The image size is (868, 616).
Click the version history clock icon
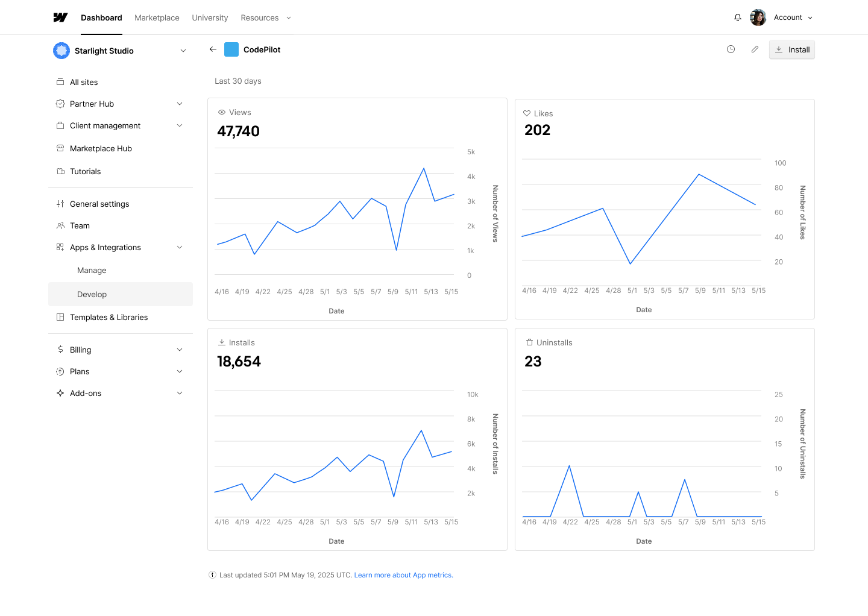click(731, 49)
